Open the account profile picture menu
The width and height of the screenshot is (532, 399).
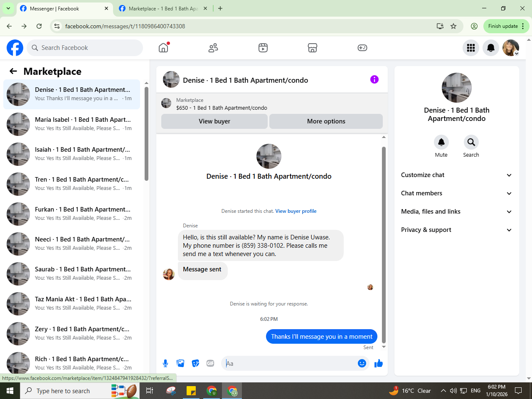tap(511, 48)
